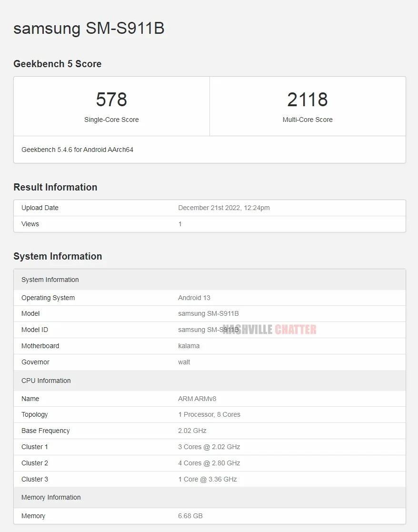Click the 'Upload Date' row label

pos(40,208)
